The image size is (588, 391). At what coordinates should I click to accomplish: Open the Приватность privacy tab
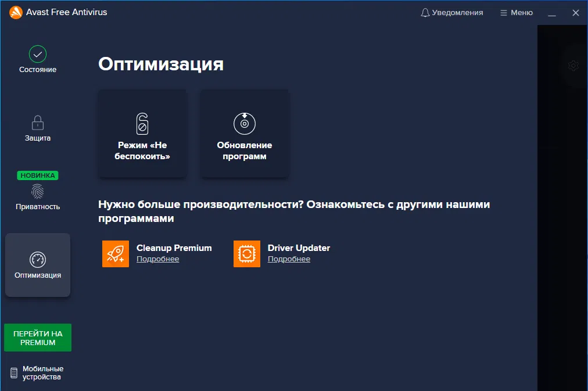(x=38, y=191)
